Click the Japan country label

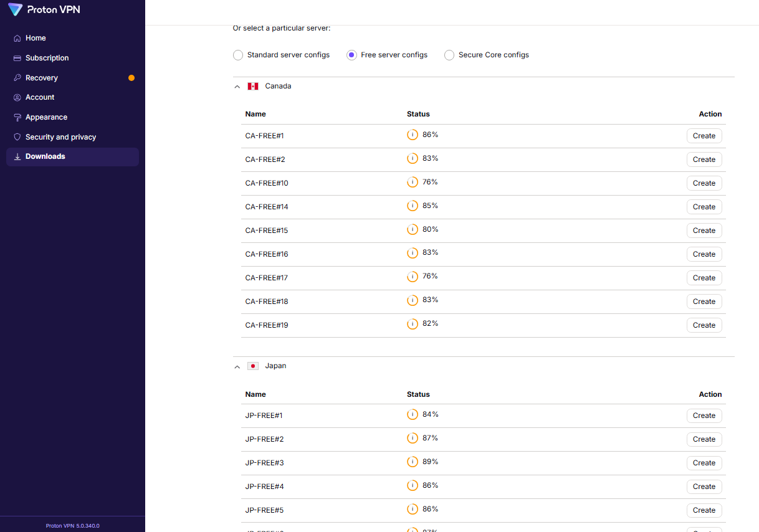pos(275,366)
